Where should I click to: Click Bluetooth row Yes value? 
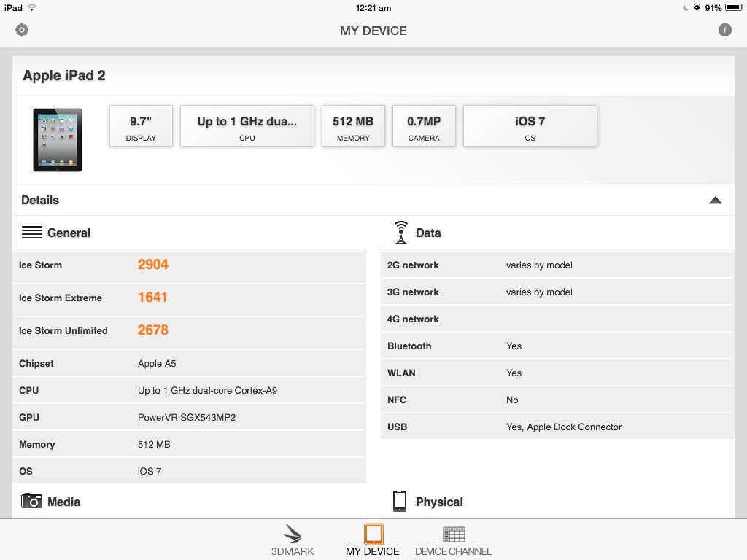coord(514,346)
